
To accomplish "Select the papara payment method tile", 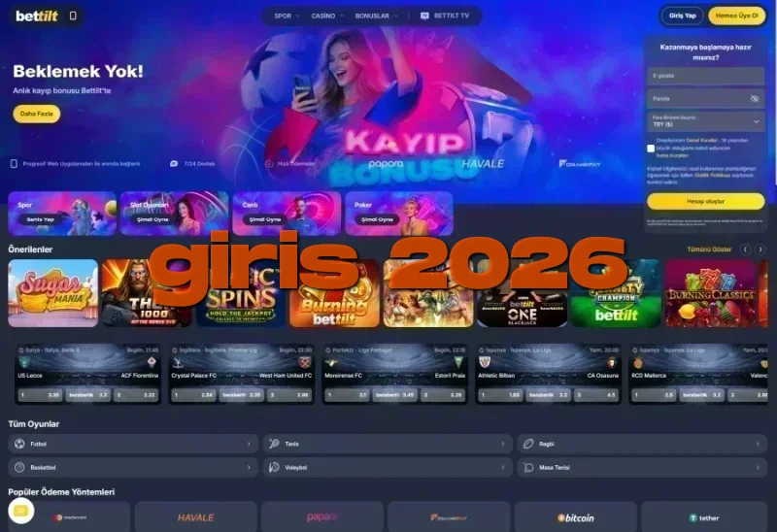I will coord(322,517).
